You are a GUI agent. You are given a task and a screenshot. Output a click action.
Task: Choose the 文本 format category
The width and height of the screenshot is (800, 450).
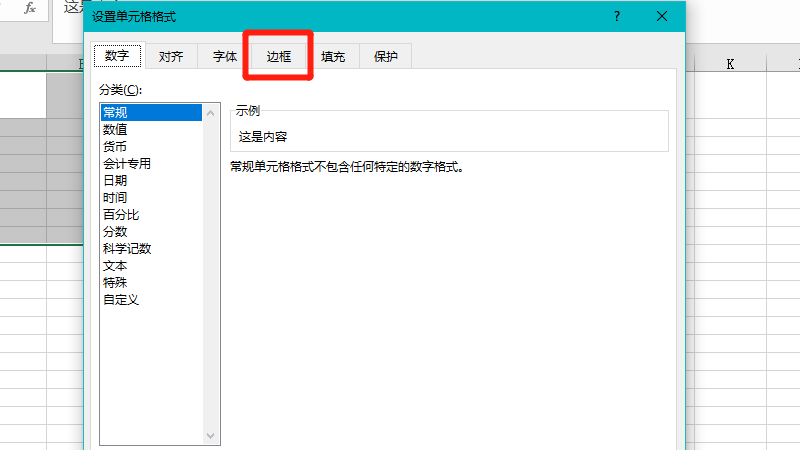coord(115,266)
